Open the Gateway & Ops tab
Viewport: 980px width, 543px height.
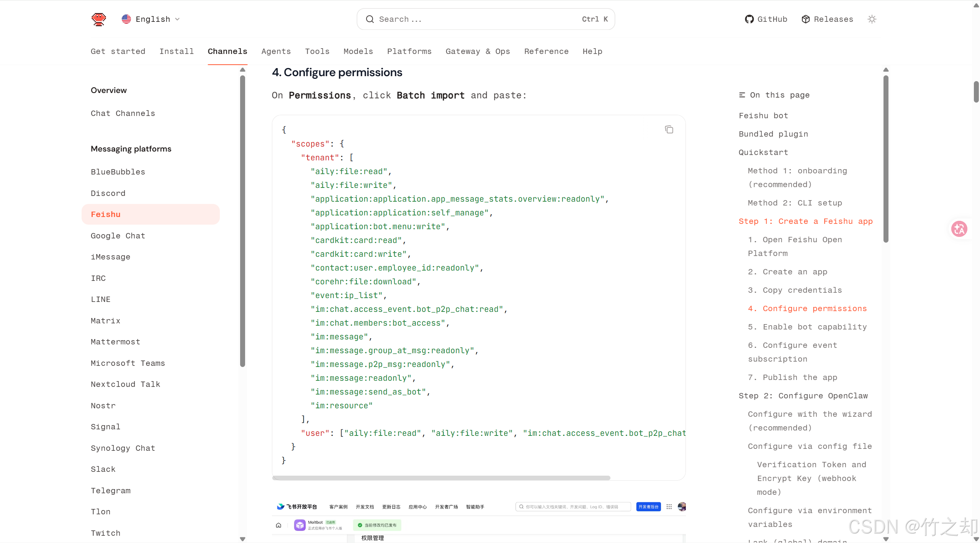478,51
